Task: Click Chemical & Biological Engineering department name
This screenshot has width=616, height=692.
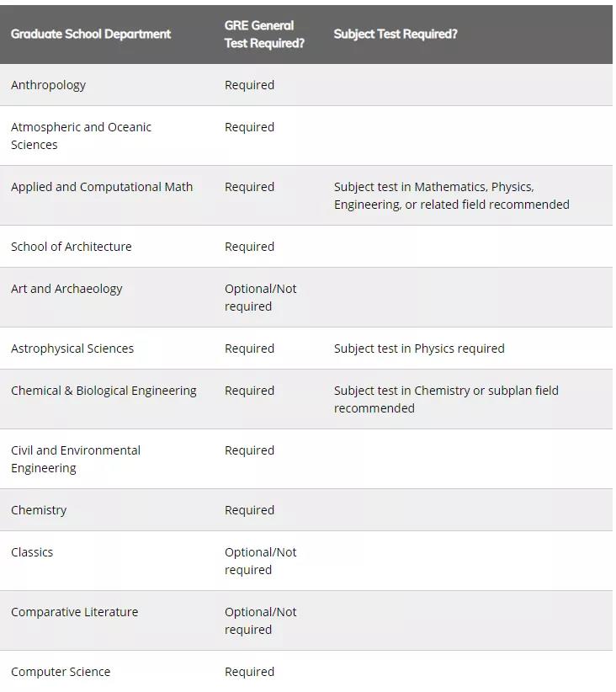Action: (x=104, y=391)
